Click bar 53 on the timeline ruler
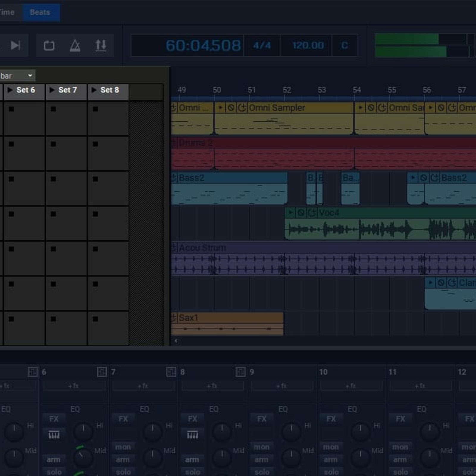The width and height of the screenshot is (476, 476). click(322, 90)
